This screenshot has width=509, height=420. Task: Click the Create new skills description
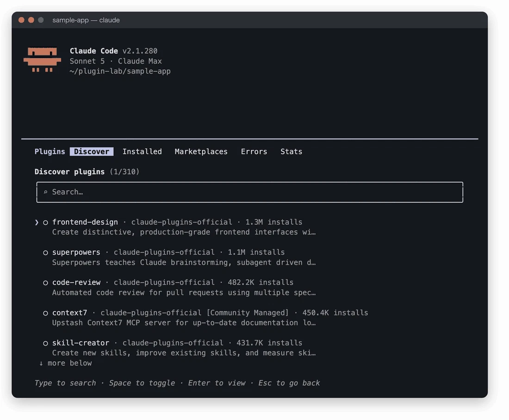click(184, 353)
